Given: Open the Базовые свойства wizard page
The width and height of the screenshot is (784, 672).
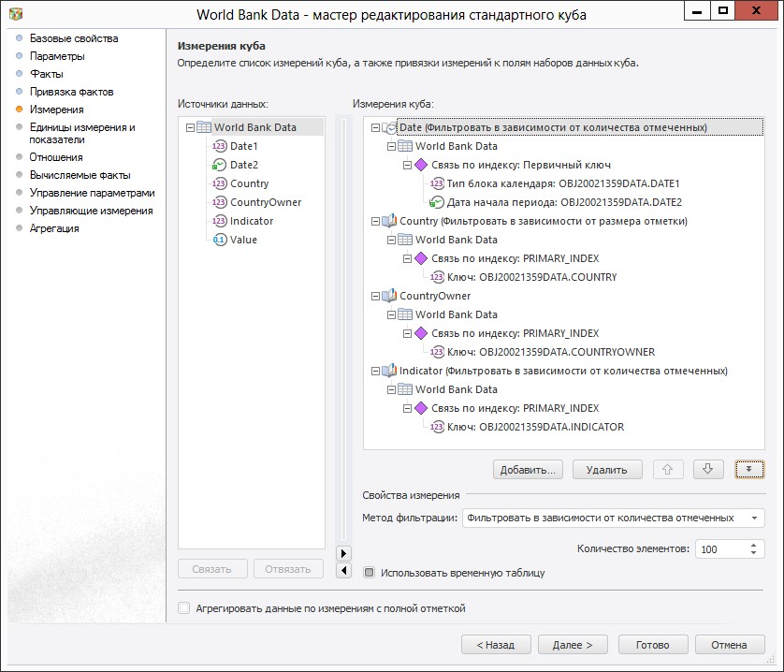Looking at the screenshot, I should tap(74, 38).
